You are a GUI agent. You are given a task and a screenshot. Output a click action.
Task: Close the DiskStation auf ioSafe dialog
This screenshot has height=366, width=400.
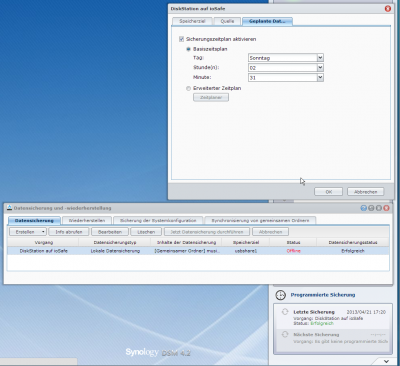[388, 9]
